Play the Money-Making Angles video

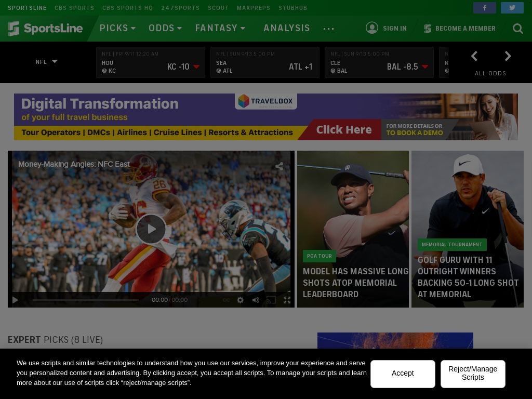coord(151,229)
